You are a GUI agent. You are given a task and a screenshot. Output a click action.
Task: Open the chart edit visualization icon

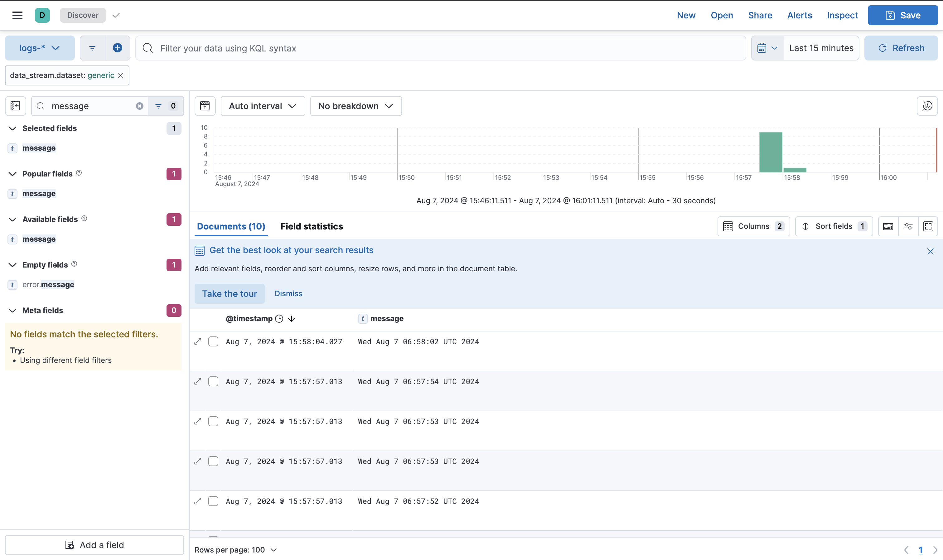click(x=927, y=106)
